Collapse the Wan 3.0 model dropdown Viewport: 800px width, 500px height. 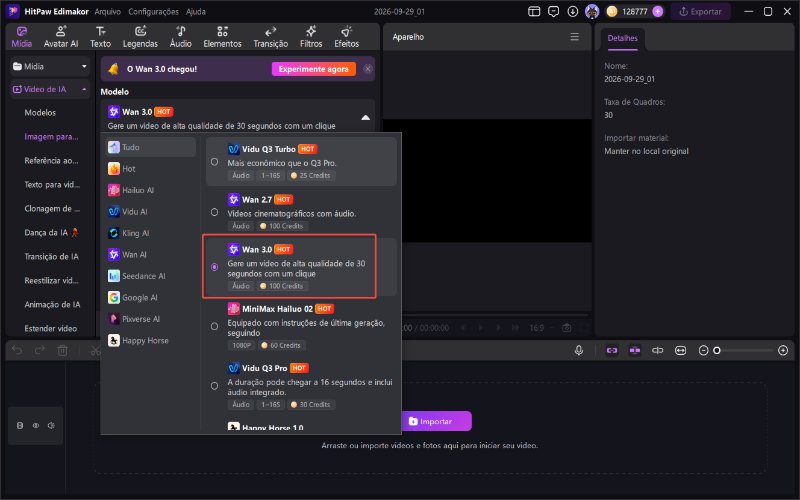point(365,118)
